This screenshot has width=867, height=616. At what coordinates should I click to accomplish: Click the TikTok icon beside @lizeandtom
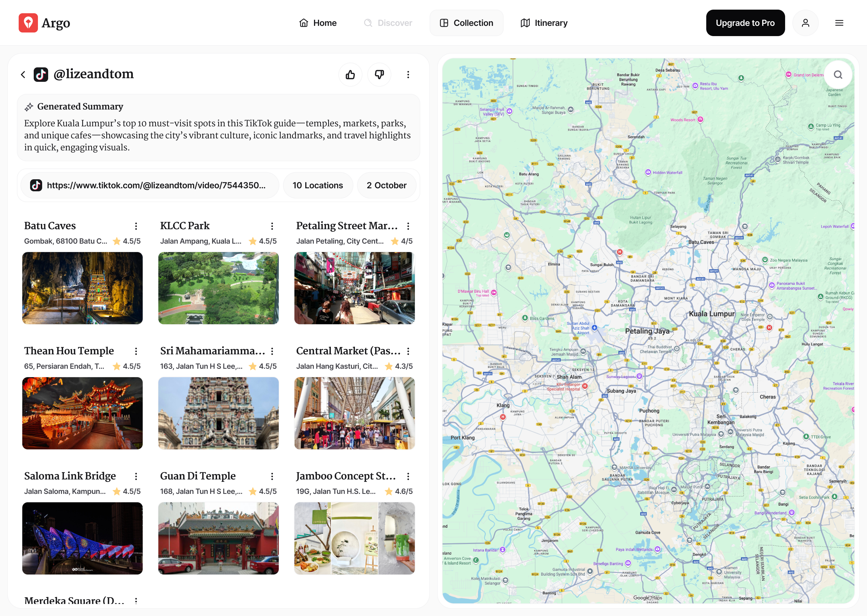click(41, 74)
